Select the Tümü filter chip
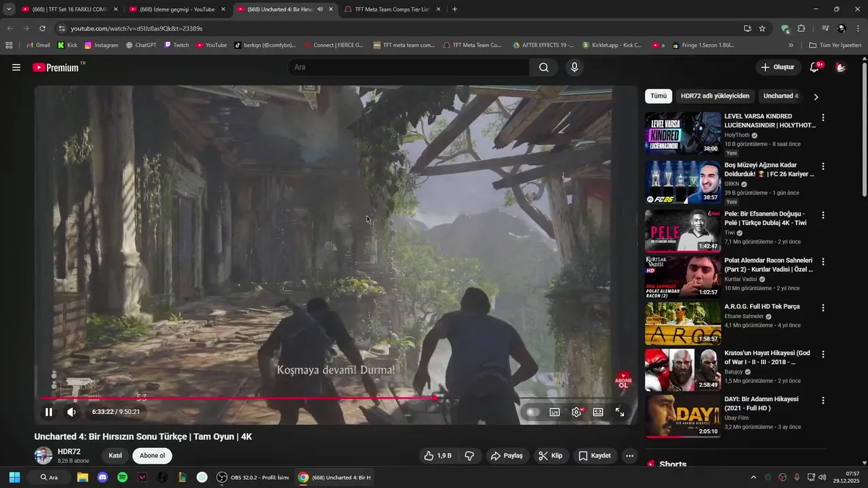The image size is (868, 488). tap(658, 96)
